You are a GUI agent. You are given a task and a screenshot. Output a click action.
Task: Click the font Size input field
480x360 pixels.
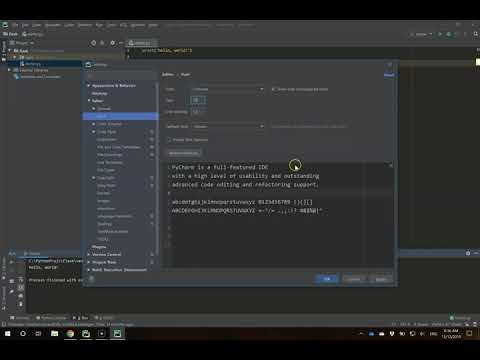pyautogui.click(x=198, y=100)
